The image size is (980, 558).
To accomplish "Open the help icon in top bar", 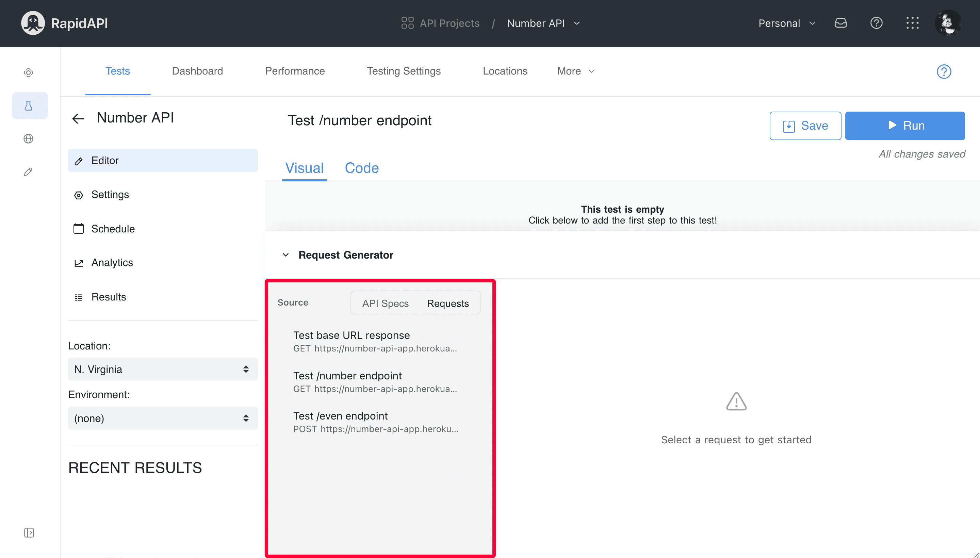I will coord(876,23).
